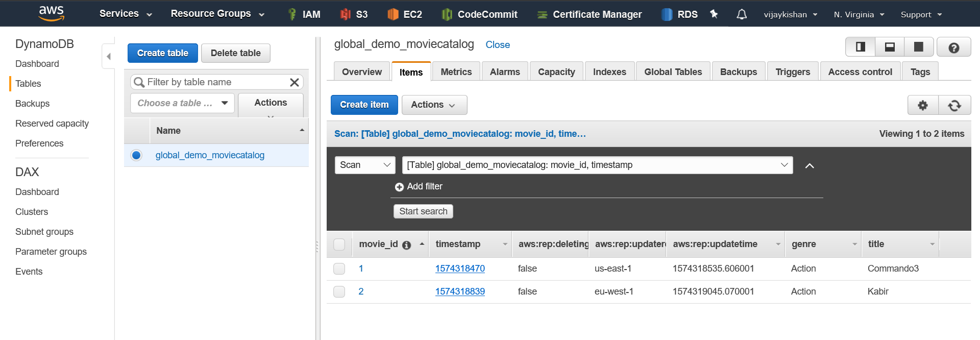Open table settings gear icon
This screenshot has width=980, height=340.
coord(922,105)
